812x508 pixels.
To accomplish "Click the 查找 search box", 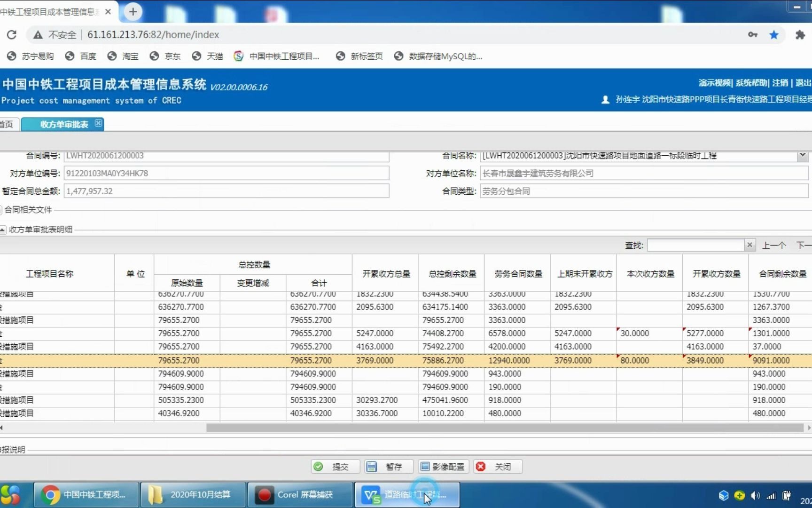I will pos(695,245).
